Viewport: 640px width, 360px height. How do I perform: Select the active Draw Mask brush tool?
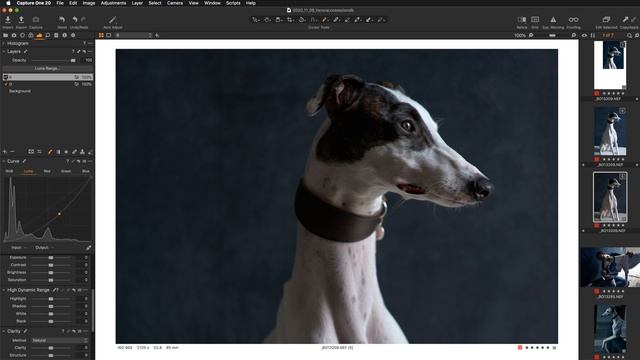coord(325,20)
